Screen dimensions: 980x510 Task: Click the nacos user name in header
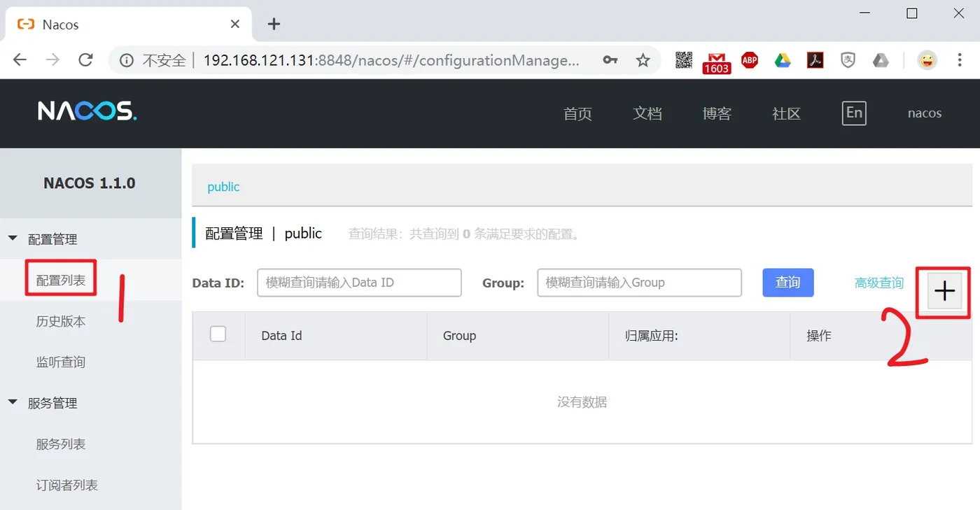point(925,113)
